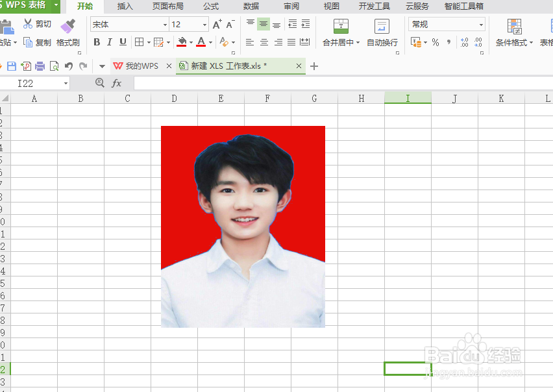Image resolution: width=553 pixels, height=392 pixels.
Task: Click Wrap Text (自动换行) button
Action: 382,33
